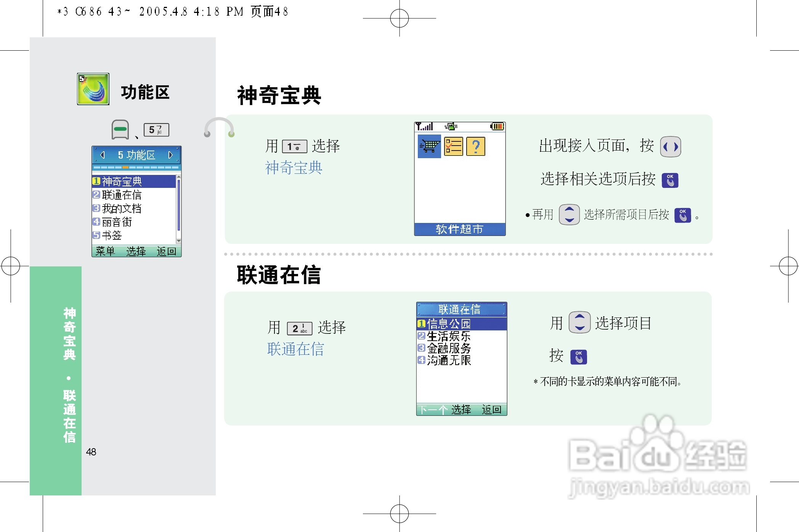Click the yellow question mark help icon
Viewport: 799px width, 532px height.
[477, 146]
